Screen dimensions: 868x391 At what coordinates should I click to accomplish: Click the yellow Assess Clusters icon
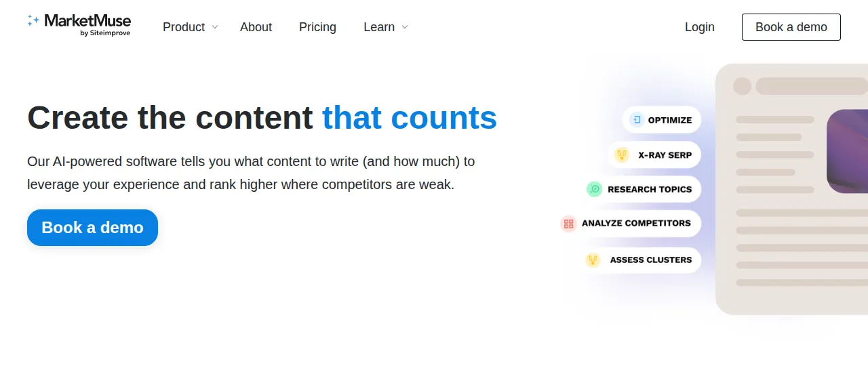(593, 260)
